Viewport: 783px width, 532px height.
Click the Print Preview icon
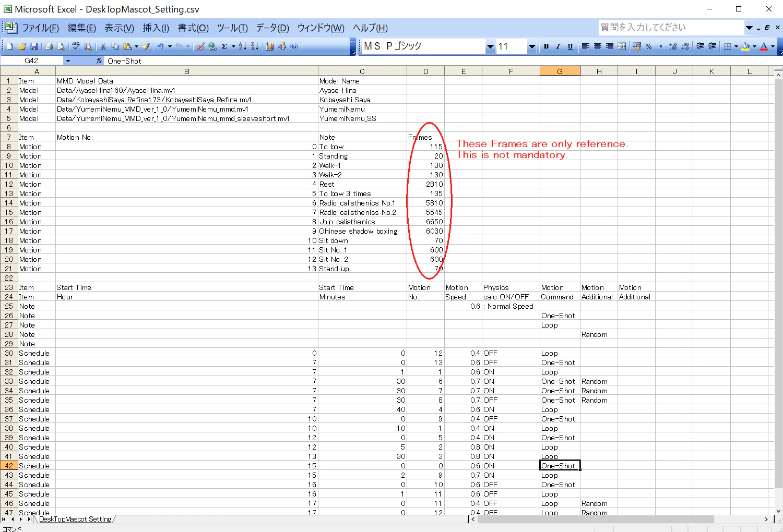[61, 46]
